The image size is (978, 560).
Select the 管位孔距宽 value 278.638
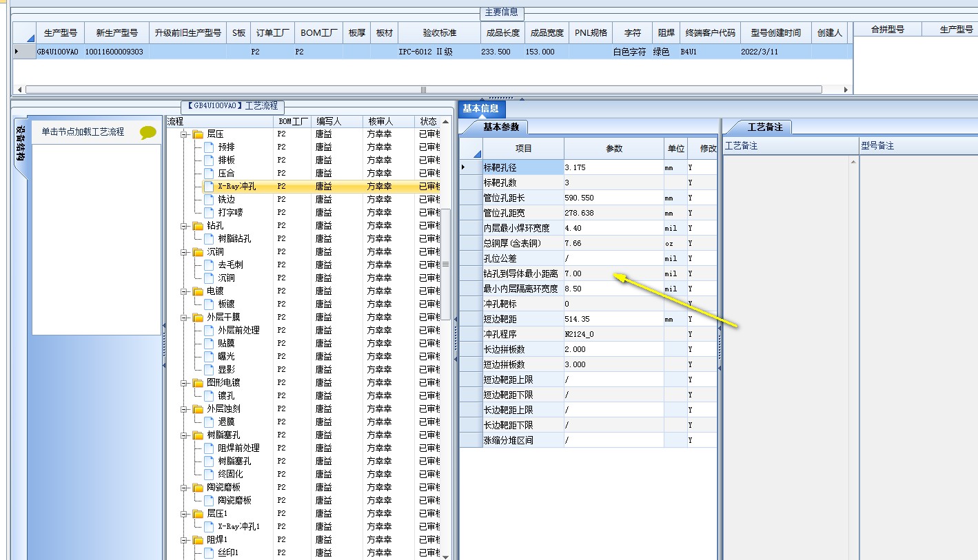click(613, 213)
